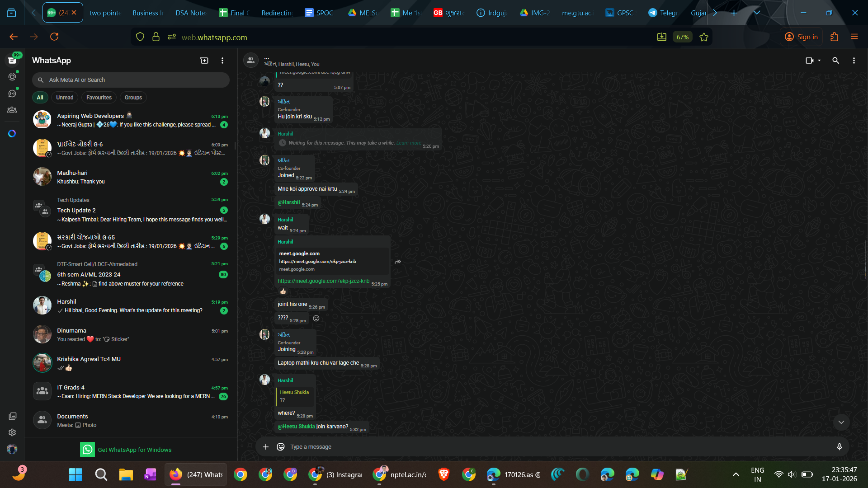Click the scroll-to-bottom chevron button
The height and width of the screenshot is (488, 868).
841,422
